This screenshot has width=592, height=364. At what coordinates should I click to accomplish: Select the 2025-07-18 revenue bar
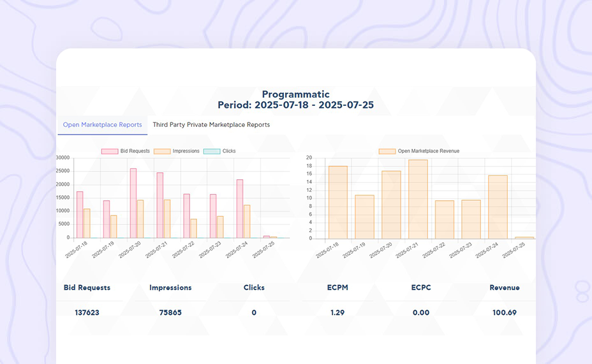click(x=338, y=203)
